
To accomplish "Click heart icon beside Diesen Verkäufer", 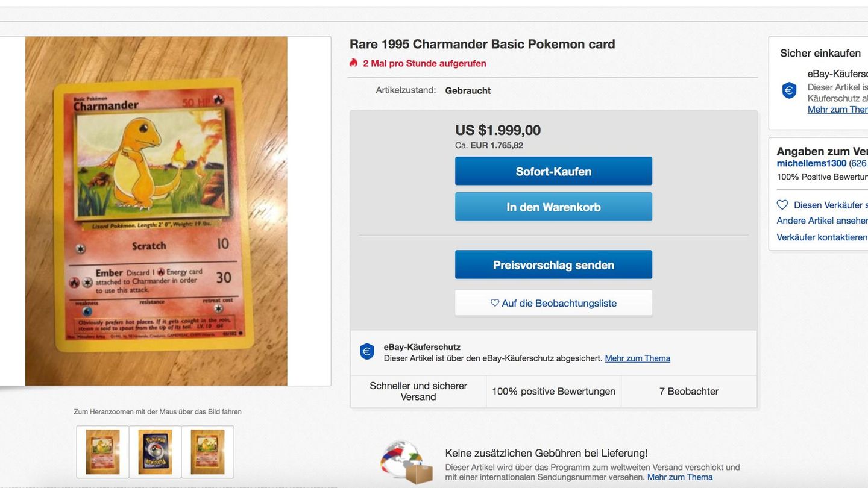I will [x=782, y=205].
